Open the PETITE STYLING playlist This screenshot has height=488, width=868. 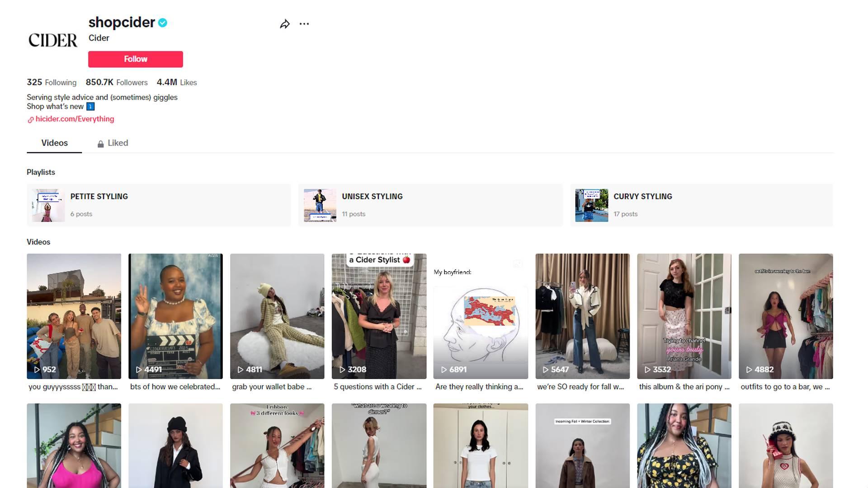[x=159, y=205]
